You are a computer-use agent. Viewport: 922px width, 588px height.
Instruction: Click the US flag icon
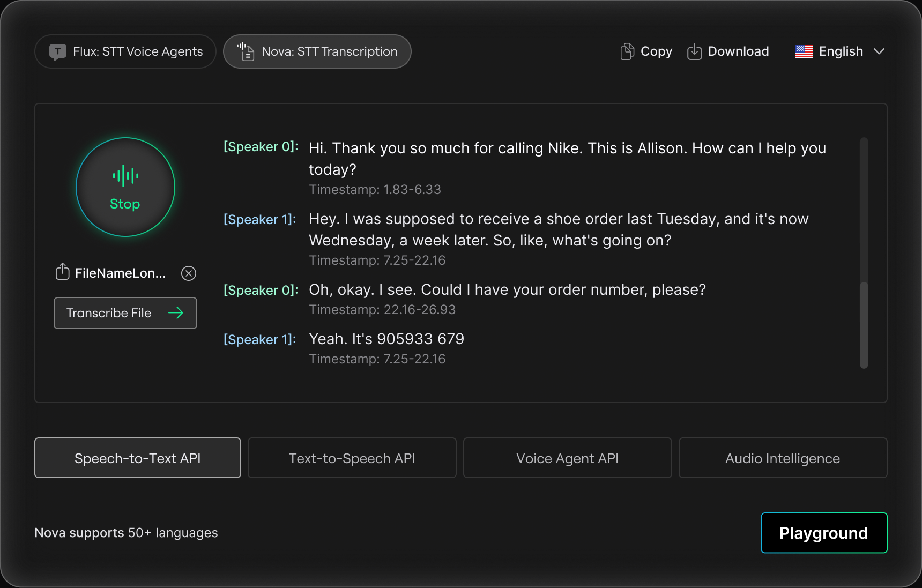point(804,51)
